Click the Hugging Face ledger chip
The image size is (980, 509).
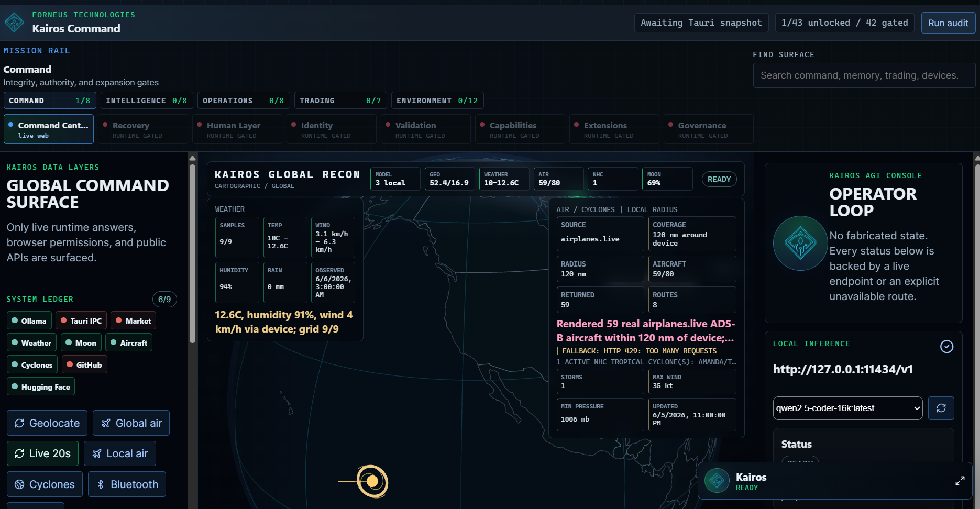pos(41,387)
